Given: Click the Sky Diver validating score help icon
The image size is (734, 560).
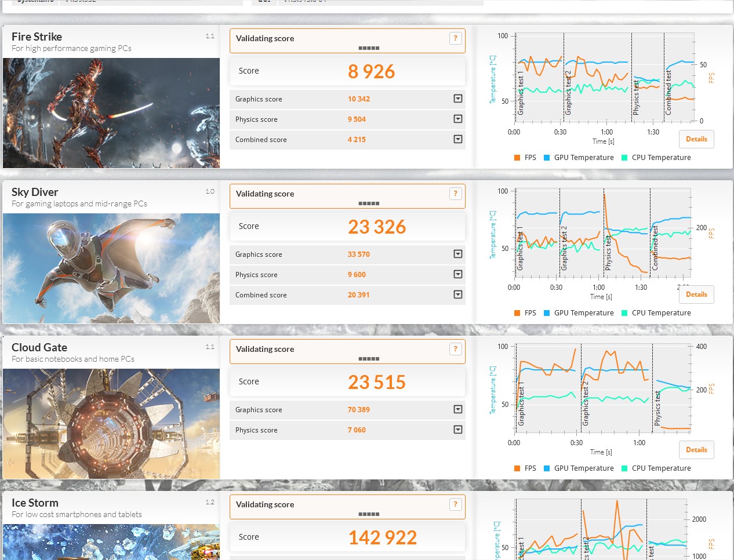Looking at the screenshot, I should [x=455, y=194].
